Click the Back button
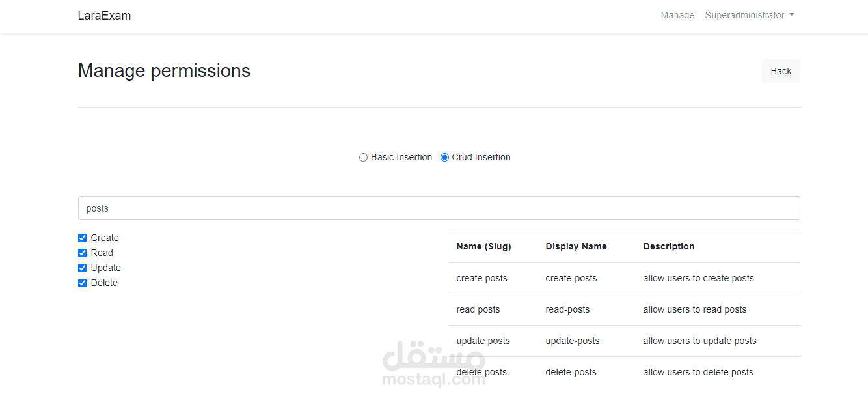This screenshot has height=396, width=868. 781,71
